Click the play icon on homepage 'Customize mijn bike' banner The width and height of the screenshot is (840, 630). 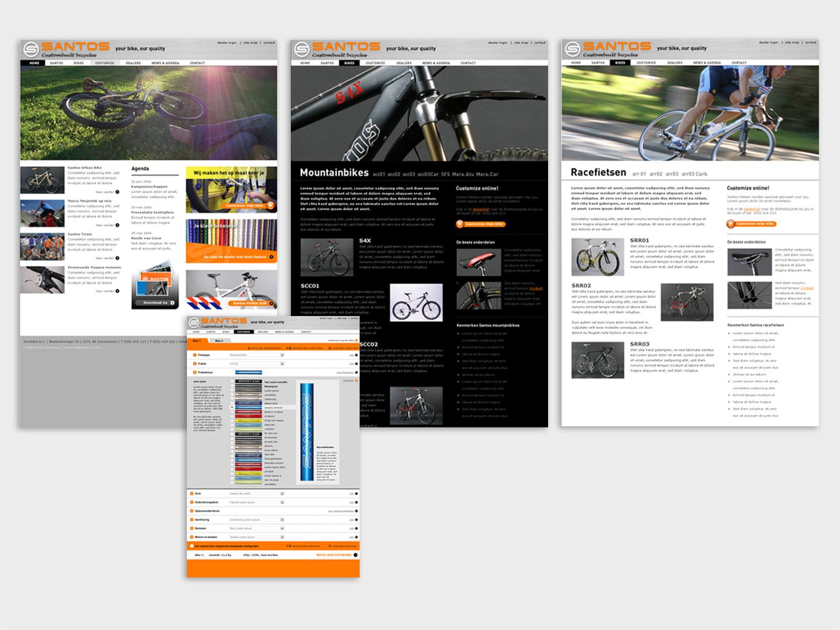pyautogui.click(x=270, y=205)
